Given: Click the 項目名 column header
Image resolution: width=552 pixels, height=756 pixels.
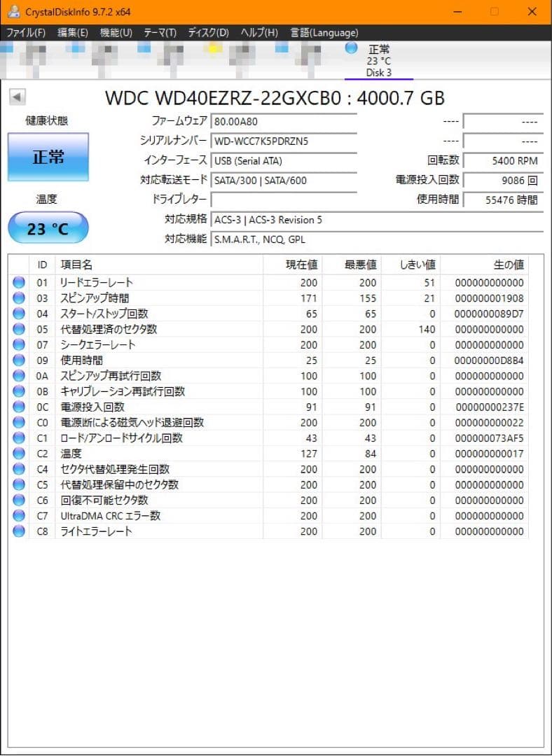Looking at the screenshot, I should click(159, 265).
